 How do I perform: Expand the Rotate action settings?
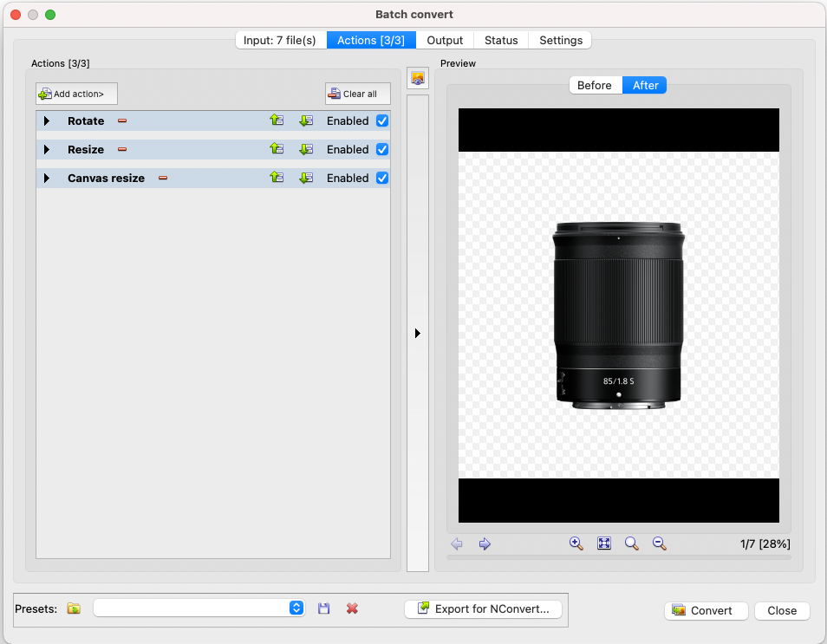[47, 121]
